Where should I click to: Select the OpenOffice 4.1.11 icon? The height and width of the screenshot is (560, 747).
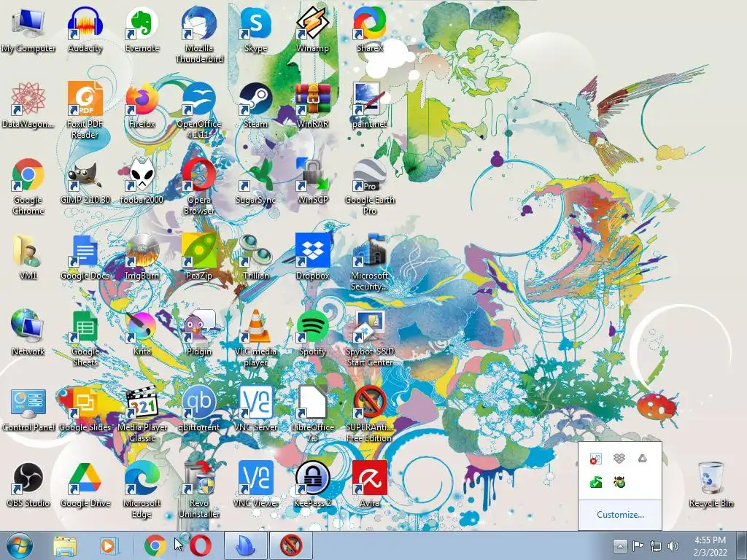point(199,110)
